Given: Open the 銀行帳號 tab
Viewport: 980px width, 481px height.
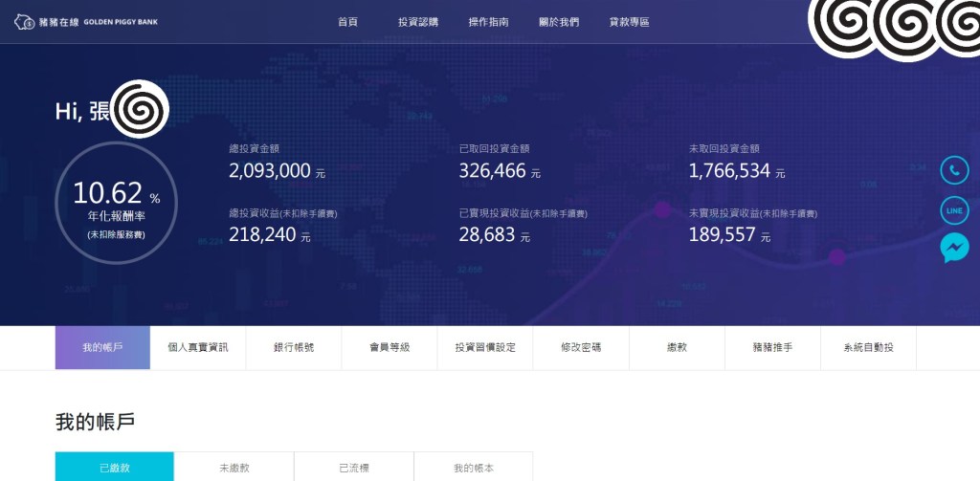Looking at the screenshot, I should (x=294, y=347).
